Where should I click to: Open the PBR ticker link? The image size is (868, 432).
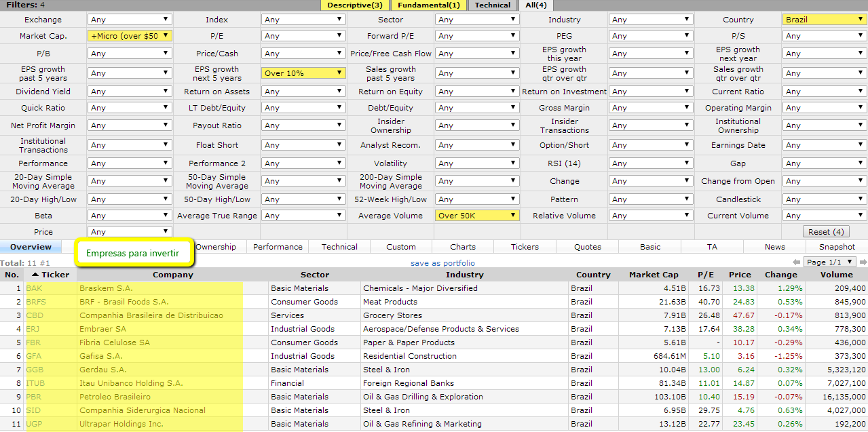(34, 397)
